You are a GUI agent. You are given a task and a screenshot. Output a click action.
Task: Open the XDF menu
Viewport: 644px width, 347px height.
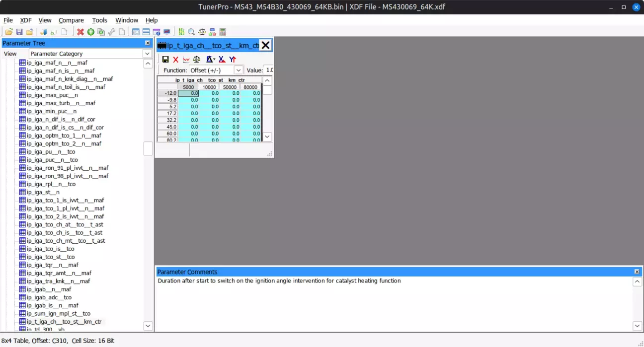tap(26, 20)
